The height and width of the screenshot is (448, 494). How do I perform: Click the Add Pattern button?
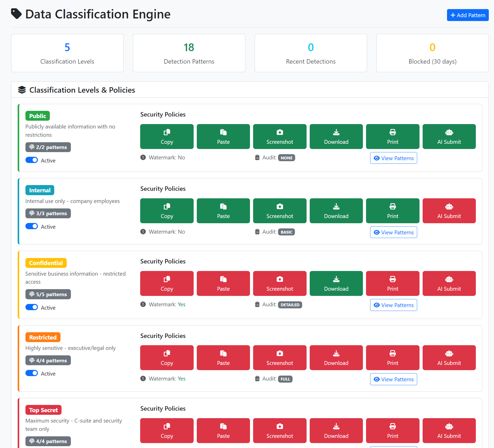468,15
